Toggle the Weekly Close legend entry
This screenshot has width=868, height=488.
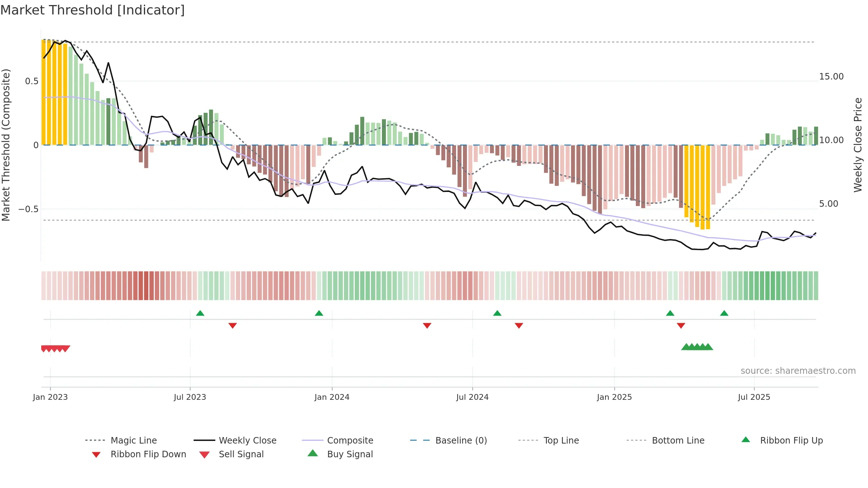click(x=235, y=440)
